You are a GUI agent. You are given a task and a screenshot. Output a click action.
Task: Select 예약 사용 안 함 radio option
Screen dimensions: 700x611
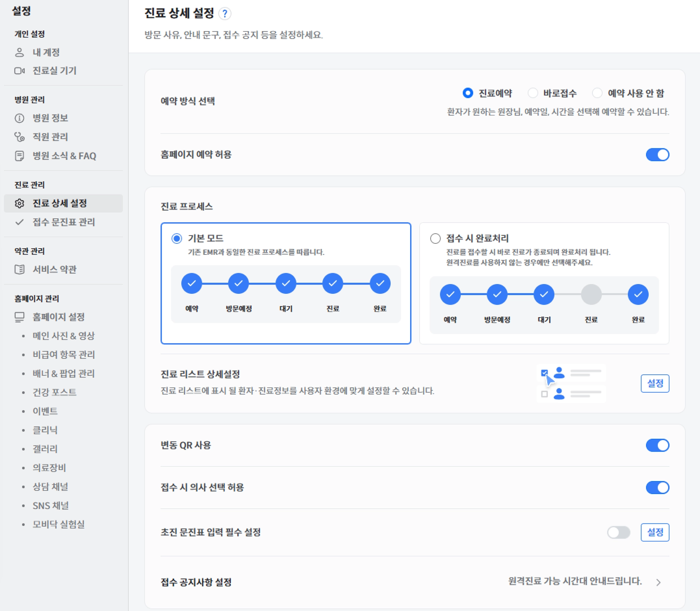pos(597,93)
